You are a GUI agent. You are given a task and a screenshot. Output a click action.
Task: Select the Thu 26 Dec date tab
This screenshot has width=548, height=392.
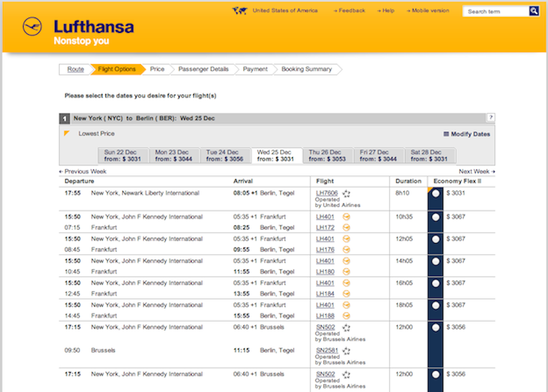[327, 155]
